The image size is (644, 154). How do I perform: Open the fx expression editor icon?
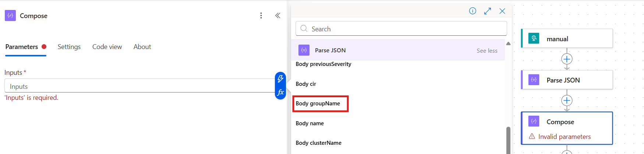tap(280, 92)
